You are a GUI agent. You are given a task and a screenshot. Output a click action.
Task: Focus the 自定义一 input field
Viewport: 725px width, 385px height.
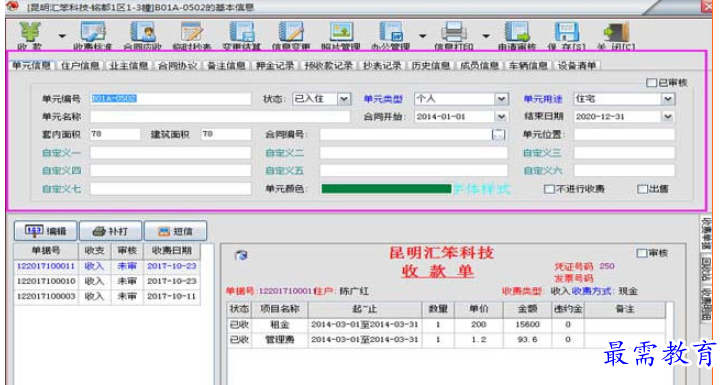pyautogui.click(x=171, y=153)
